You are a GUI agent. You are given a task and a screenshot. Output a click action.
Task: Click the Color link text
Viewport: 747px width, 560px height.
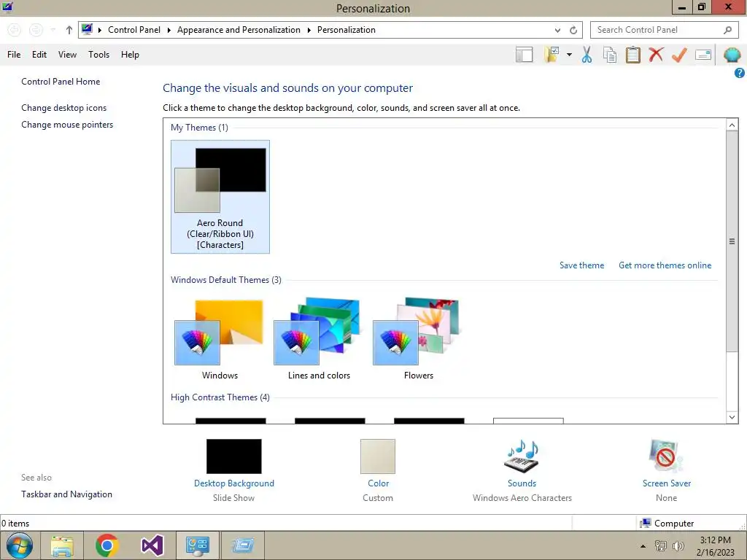click(x=379, y=483)
